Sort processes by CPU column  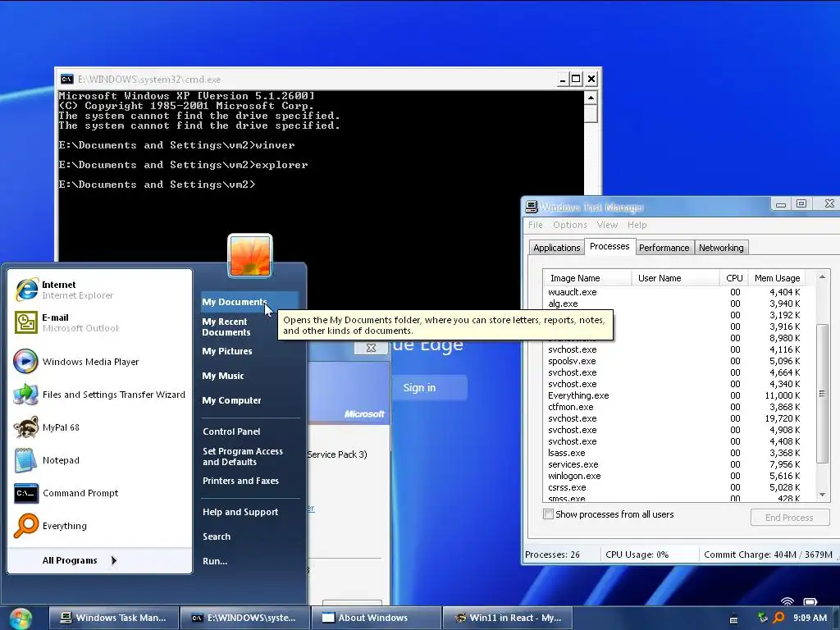point(734,278)
